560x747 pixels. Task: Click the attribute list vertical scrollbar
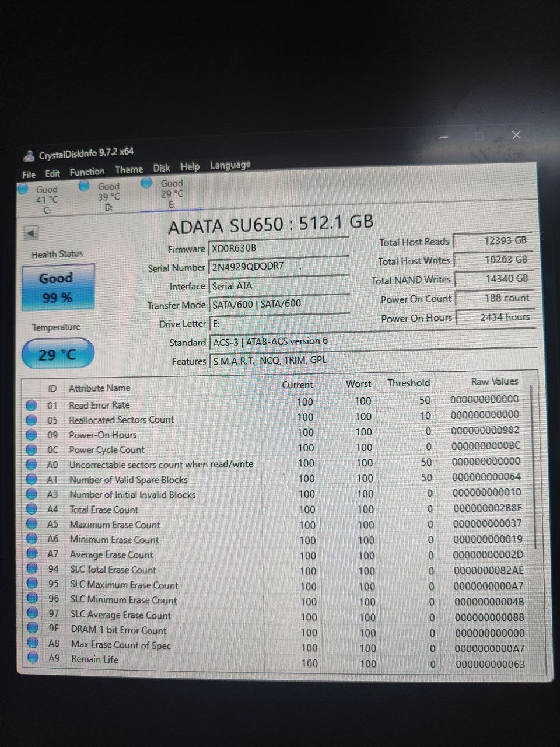[x=534, y=467]
